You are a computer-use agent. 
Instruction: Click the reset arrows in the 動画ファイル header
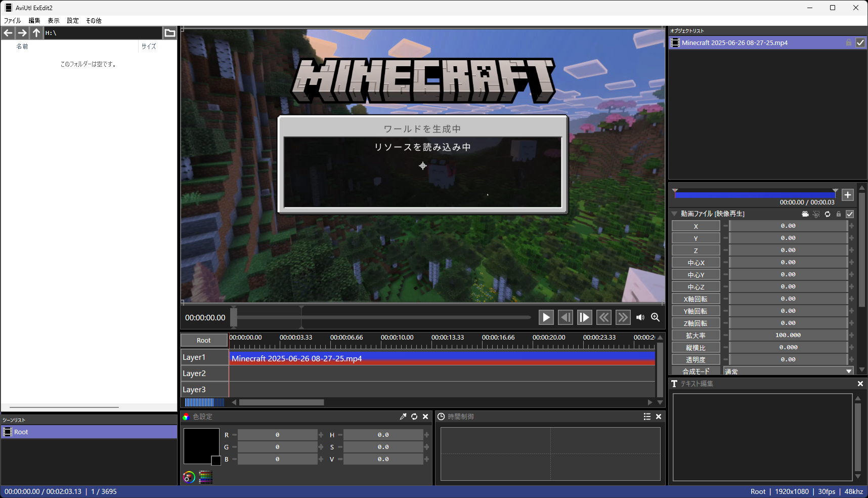828,214
